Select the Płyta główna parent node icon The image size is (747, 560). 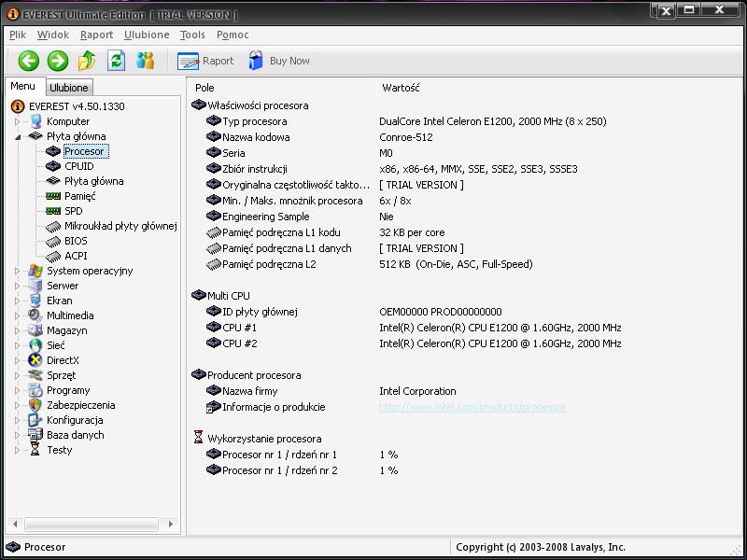[35, 136]
